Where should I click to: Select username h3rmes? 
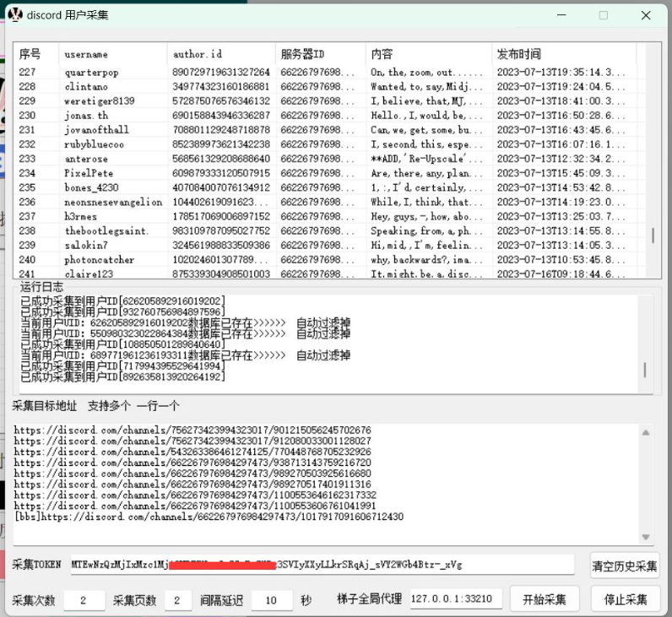(x=80, y=216)
